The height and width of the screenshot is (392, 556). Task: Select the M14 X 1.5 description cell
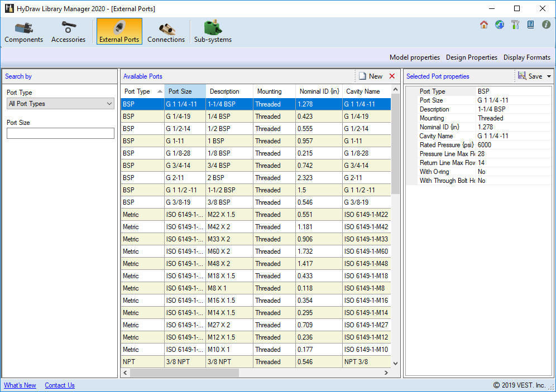point(229,313)
